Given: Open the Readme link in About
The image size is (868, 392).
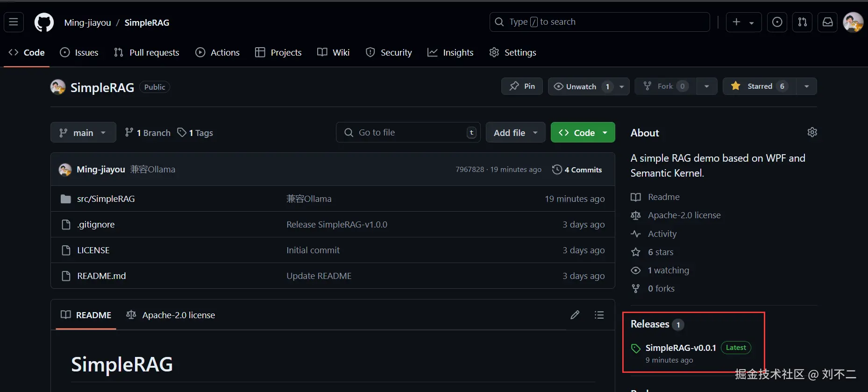Looking at the screenshot, I should (x=655, y=197).
